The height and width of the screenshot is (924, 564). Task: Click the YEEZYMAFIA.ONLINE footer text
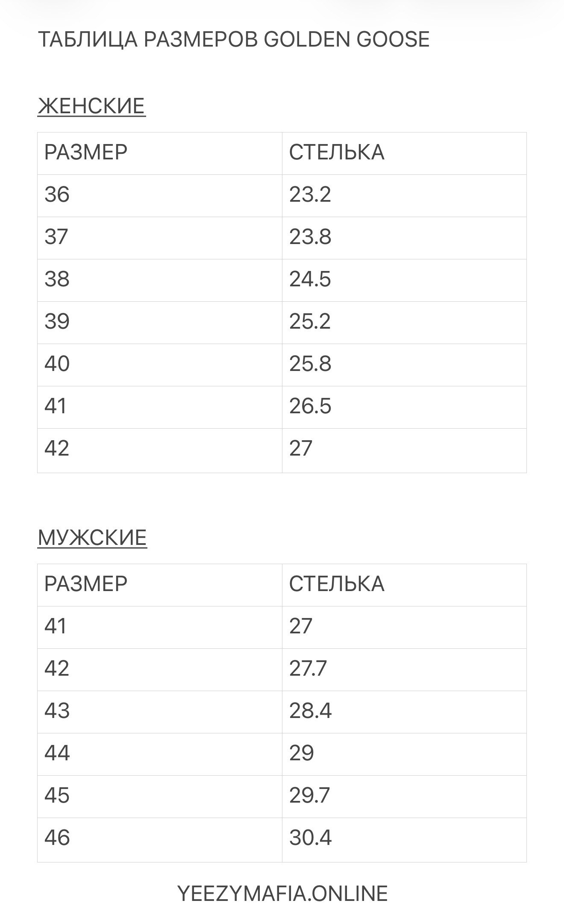pyautogui.click(x=282, y=894)
